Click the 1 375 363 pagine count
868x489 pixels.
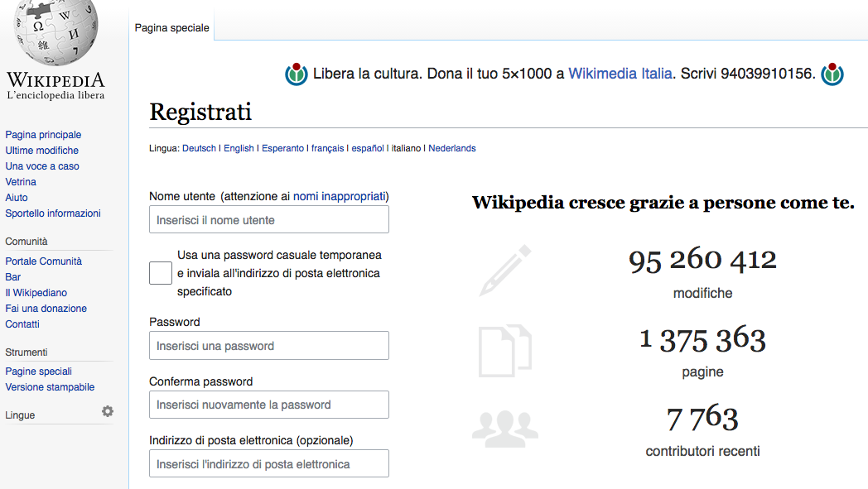point(702,339)
